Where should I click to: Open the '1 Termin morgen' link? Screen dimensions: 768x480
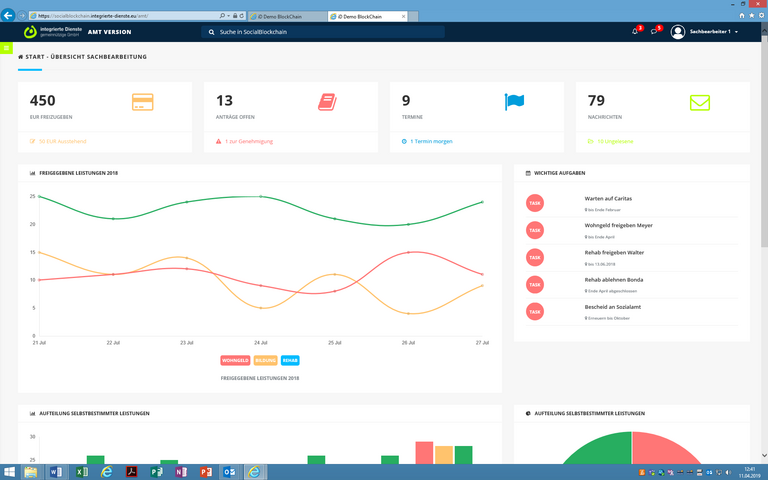(431, 141)
